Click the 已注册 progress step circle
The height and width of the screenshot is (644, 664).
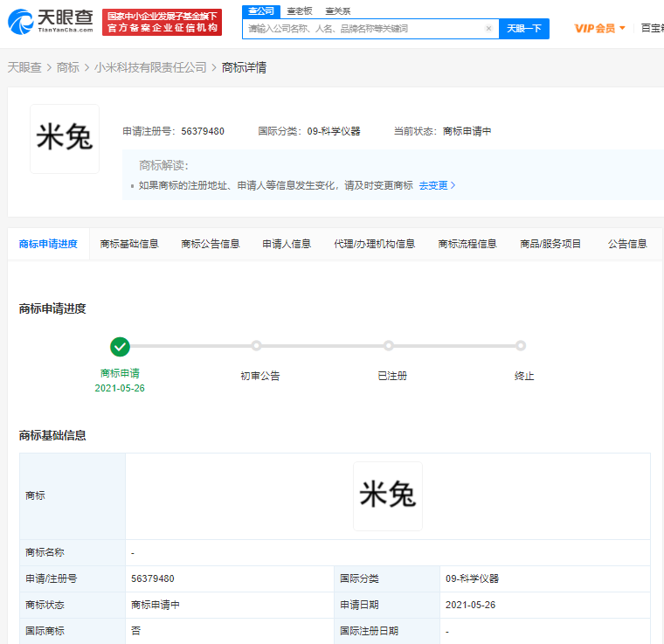tap(389, 346)
